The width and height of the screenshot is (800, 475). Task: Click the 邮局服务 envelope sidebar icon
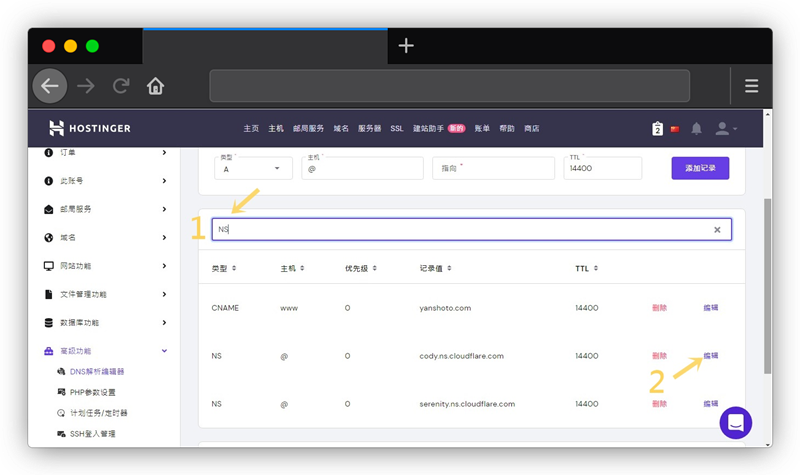(x=48, y=209)
